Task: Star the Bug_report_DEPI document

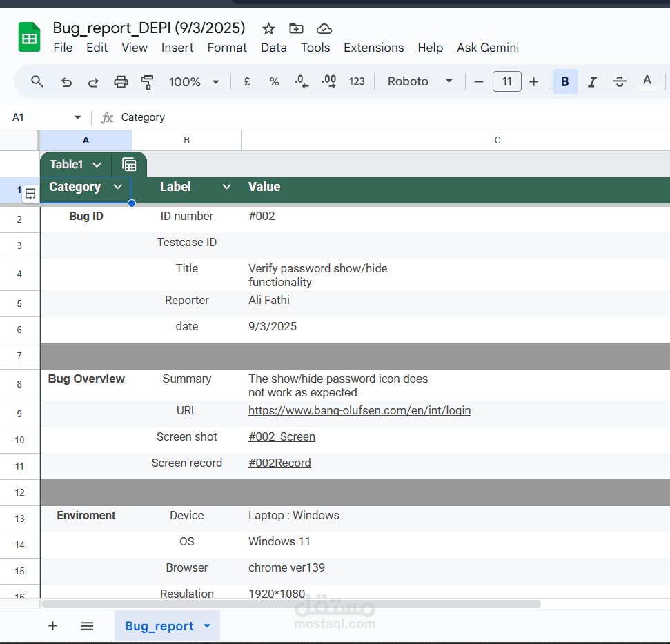Action: pyautogui.click(x=268, y=28)
